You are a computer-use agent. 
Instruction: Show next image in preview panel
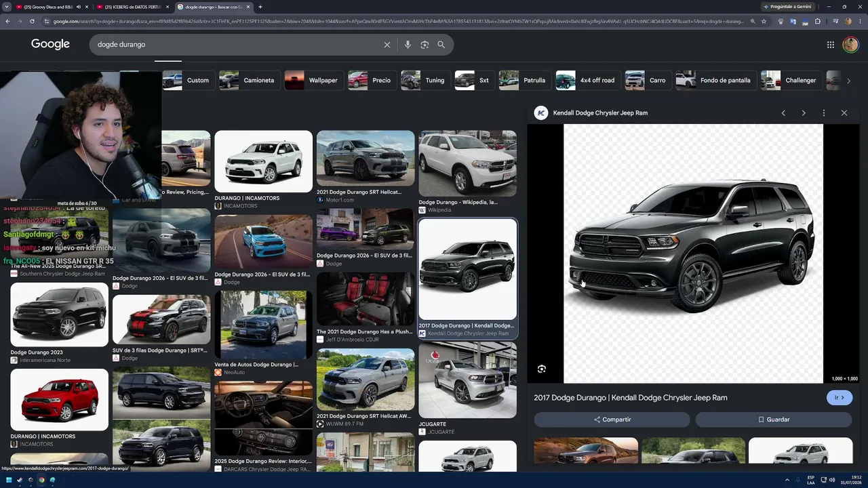coord(804,113)
